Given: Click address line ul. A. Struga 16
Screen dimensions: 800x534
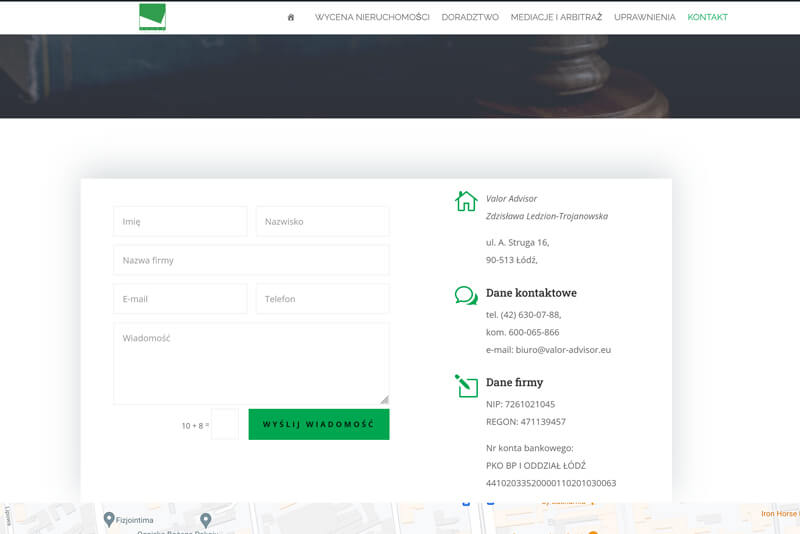Looking at the screenshot, I should (517, 243).
